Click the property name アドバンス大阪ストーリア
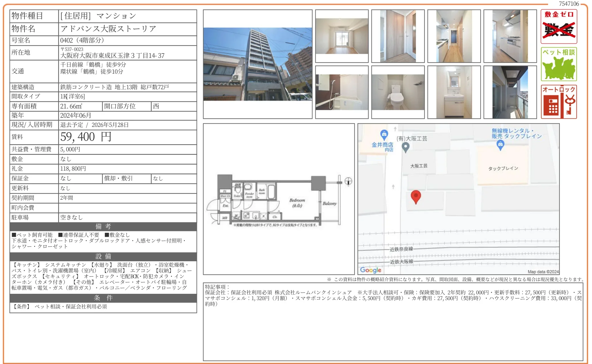592x364 pixels. pyautogui.click(x=108, y=29)
